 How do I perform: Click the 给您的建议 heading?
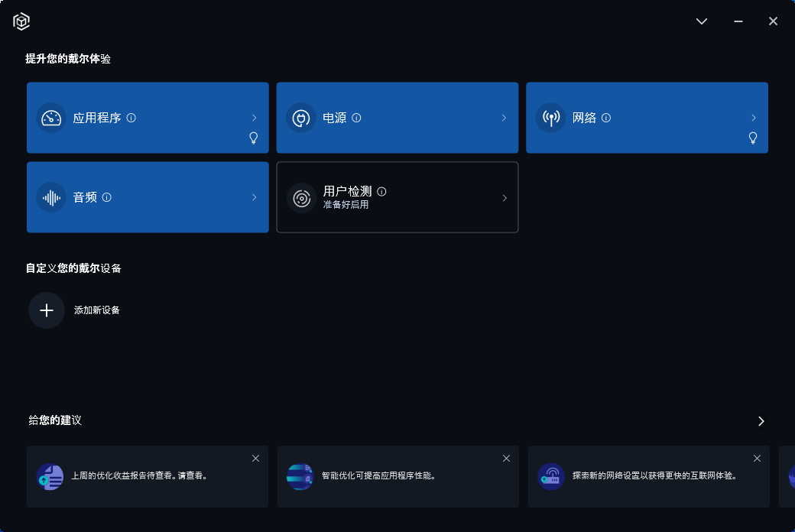55,420
